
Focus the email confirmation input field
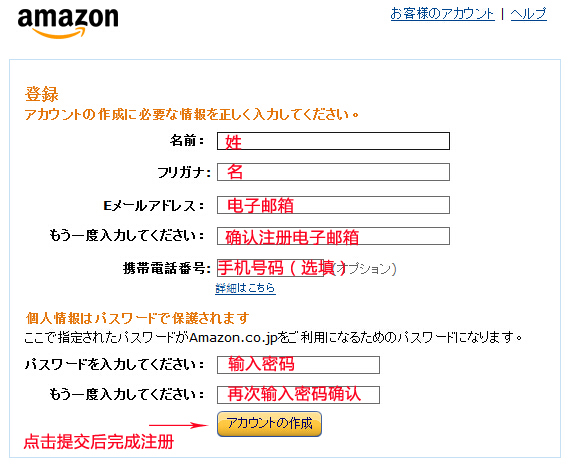(333, 236)
